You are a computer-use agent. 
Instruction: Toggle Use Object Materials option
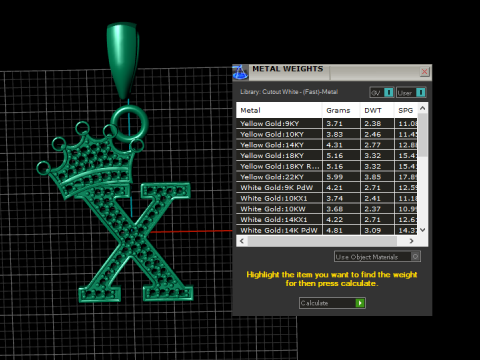pos(377,257)
